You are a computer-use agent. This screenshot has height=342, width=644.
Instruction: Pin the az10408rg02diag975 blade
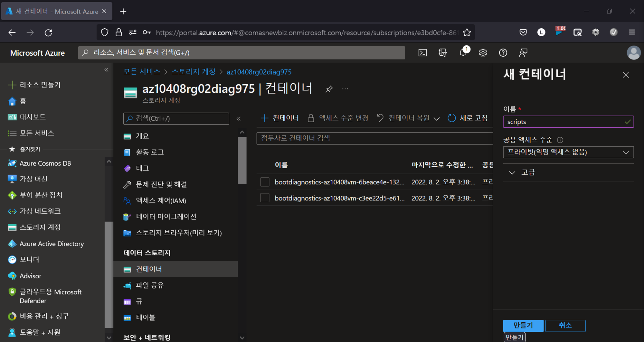coord(329,89)
